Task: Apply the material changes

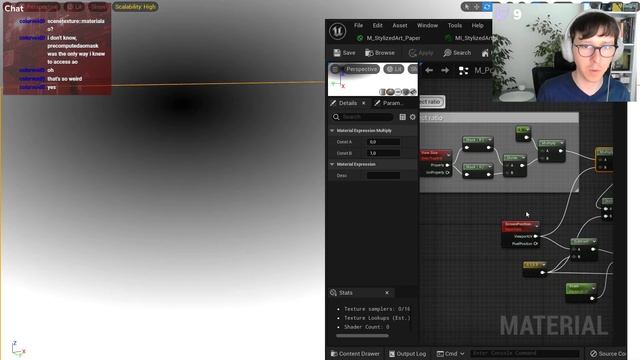Action: (421, 53)
